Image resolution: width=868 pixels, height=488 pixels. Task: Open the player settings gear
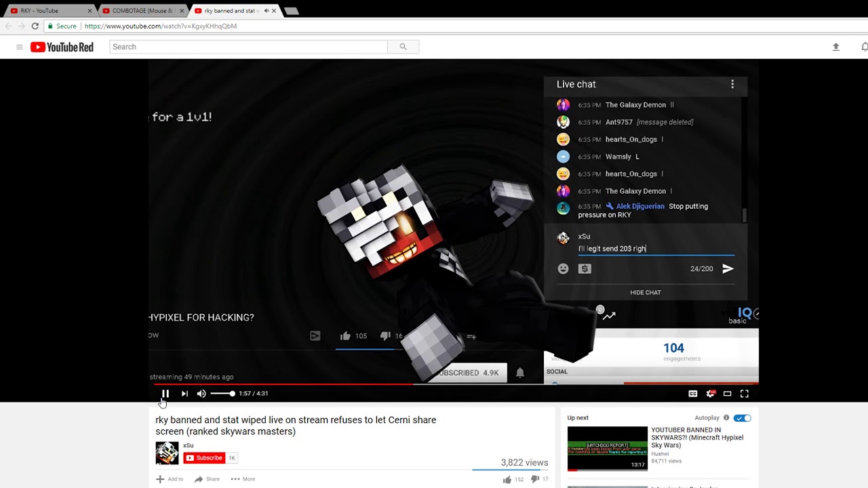point(710,394)
